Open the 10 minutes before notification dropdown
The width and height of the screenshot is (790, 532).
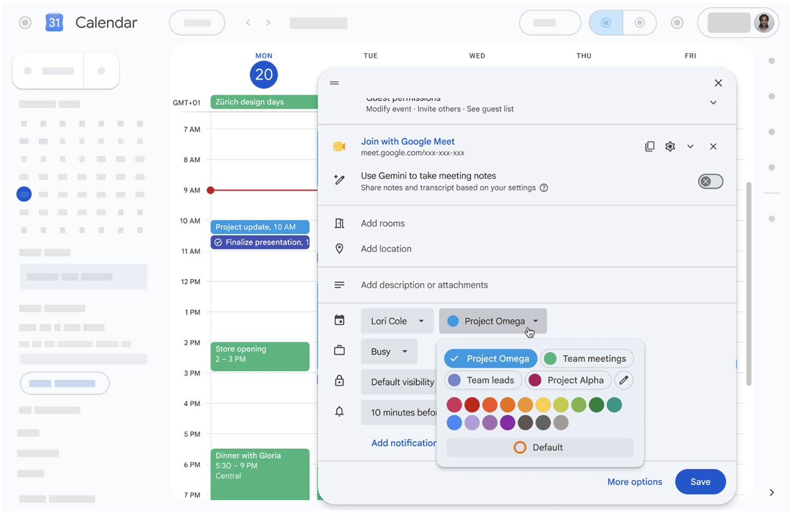[x=400, y=412]
